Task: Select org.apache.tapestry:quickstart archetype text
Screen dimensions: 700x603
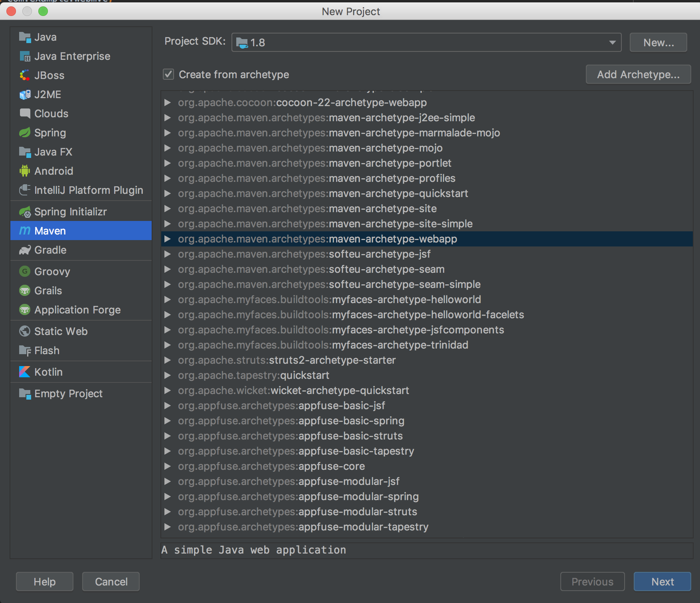Action: pyautogui.click(x=253, y=375)
